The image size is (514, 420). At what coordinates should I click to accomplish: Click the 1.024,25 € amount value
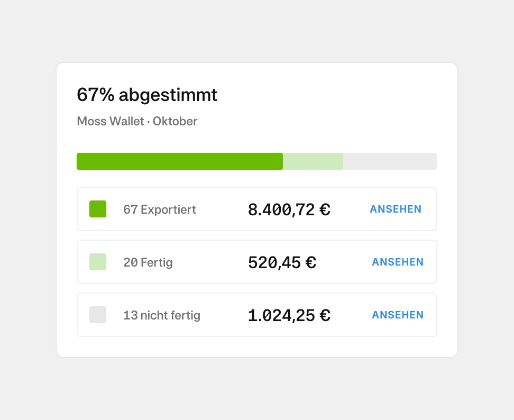(x=289, y=315)
